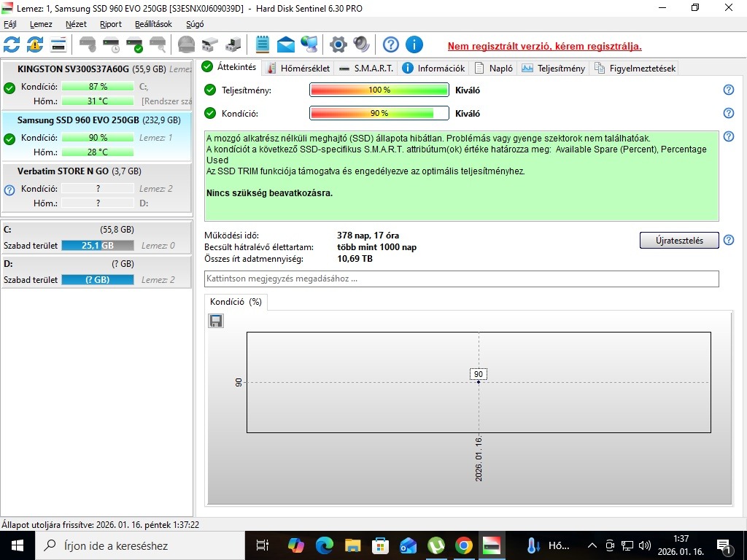Click the help icon next to Újratesztelés
747x560 pixels.
pyautogui.click(x=729, y=240)
